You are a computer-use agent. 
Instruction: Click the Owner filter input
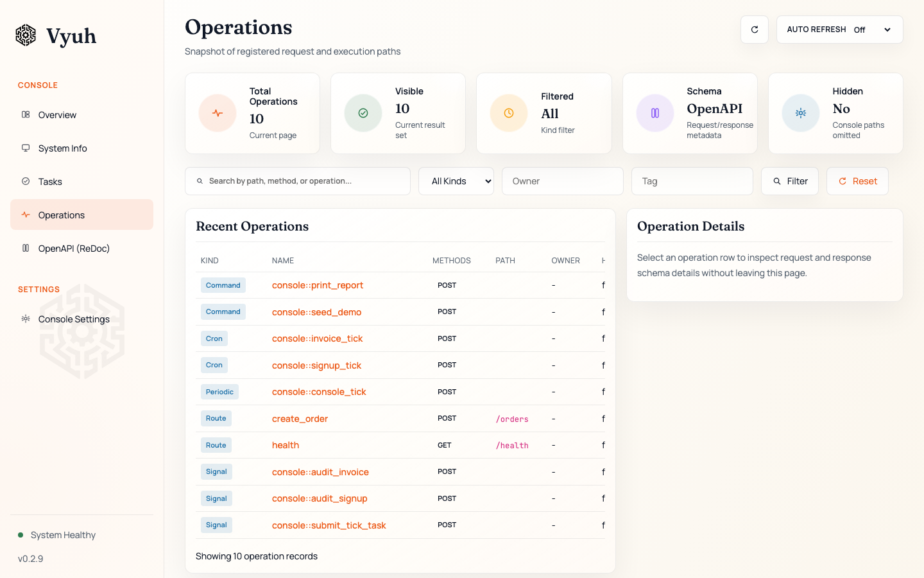[563, 181]
